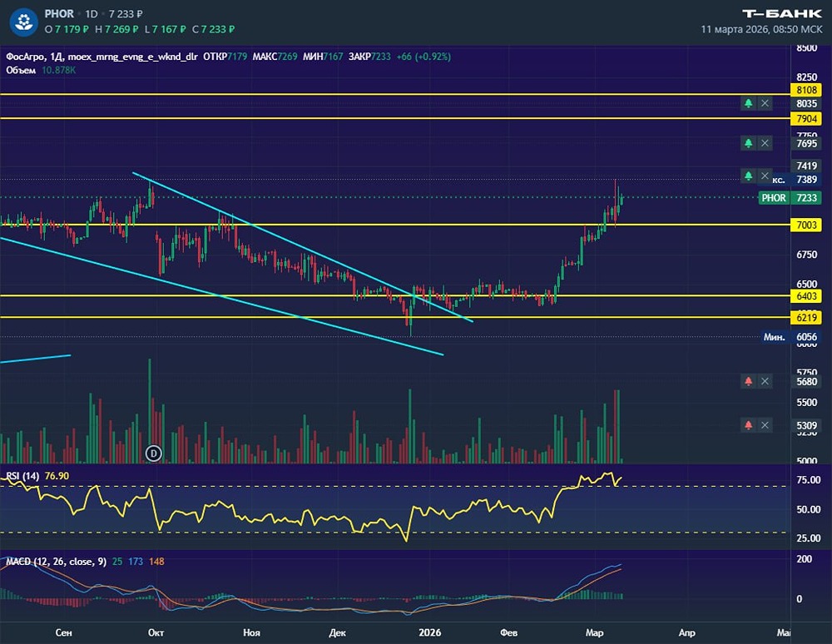Select the yellow 7003 price level label
The width and height of the screenshot is (832, 644).
pos(806,225)
